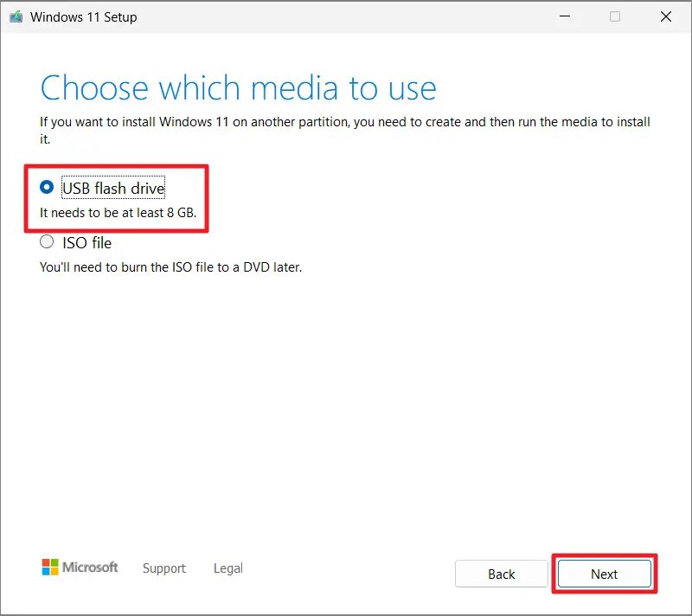Go back with the Back button
Viewport: 692px width, 616px height.
[x=502, y=574]
